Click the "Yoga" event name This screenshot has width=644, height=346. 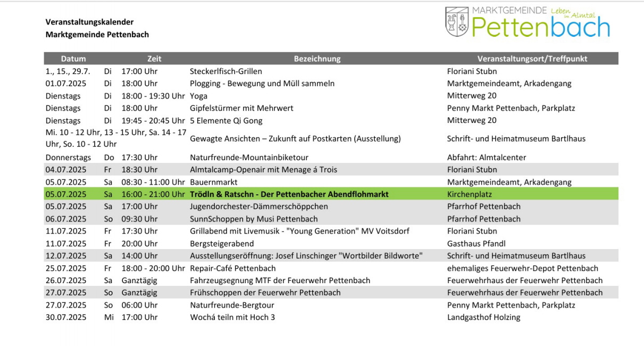click(199, 96)
